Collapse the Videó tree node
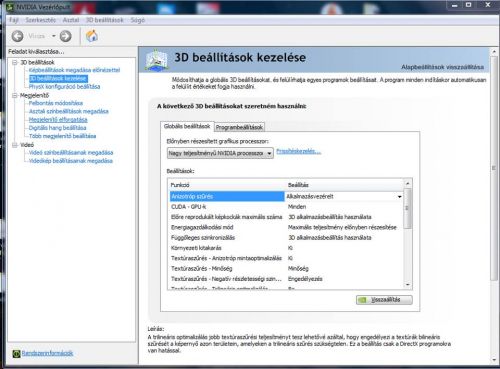Screen dimensions: 500x369 15,145
